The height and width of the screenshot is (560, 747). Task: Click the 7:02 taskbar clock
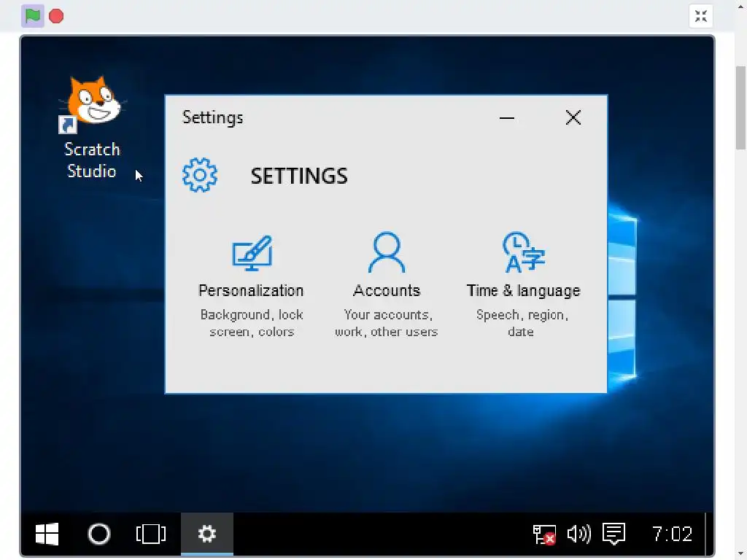(x=672, y=534)
